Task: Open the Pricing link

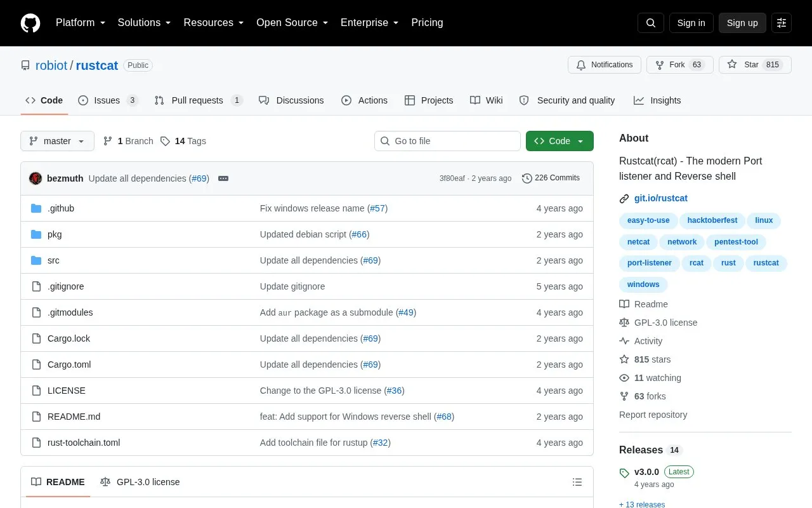Action: [427, 23]
